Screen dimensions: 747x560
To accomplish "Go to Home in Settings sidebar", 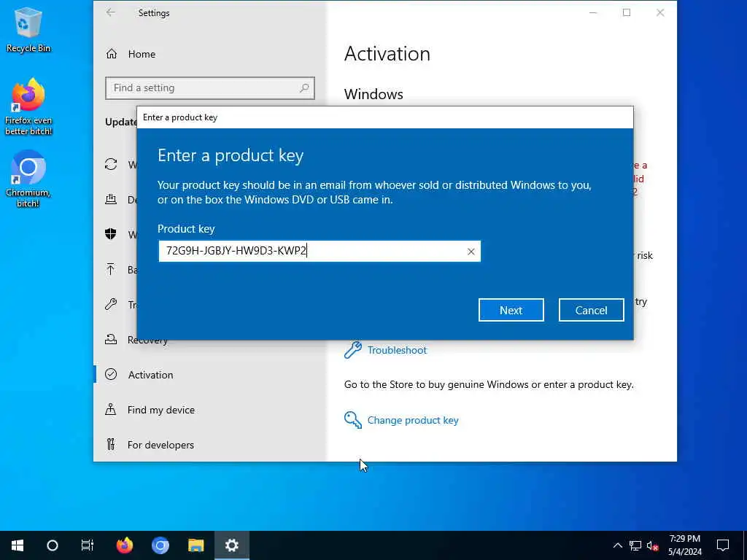I will [x=142, y=54].
